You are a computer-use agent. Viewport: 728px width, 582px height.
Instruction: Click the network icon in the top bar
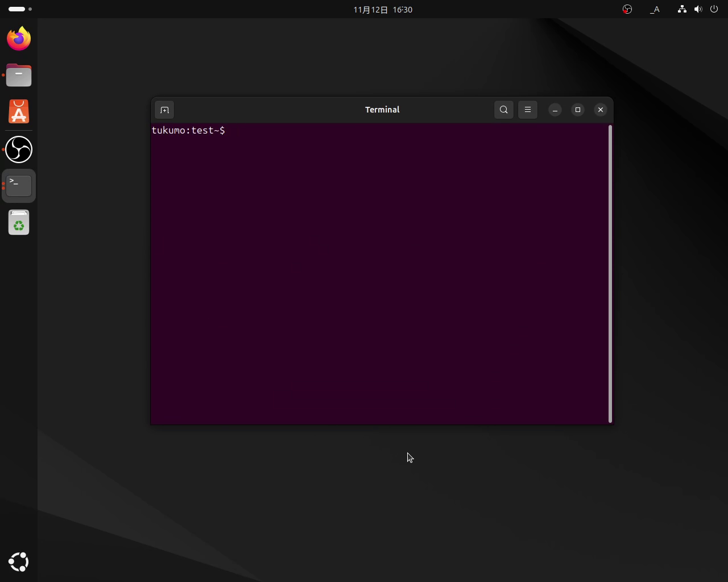coord(681,9)
